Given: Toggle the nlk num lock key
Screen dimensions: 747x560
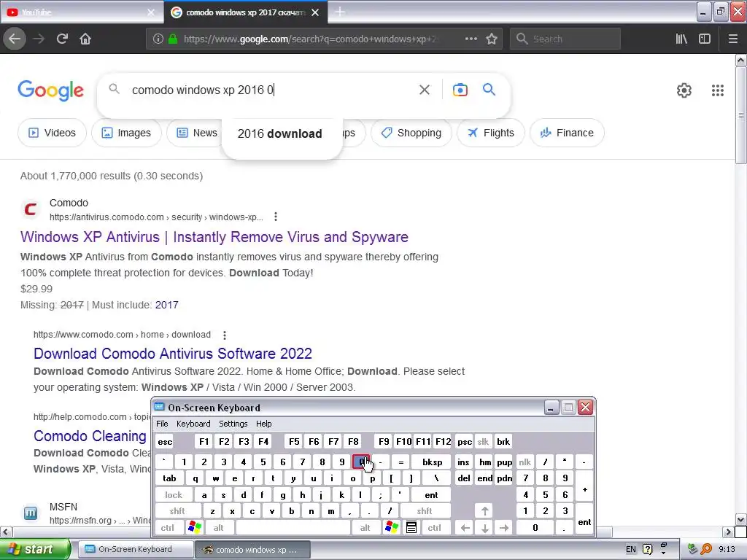Looking at the screenshot, I should click(x=525, y=462).
